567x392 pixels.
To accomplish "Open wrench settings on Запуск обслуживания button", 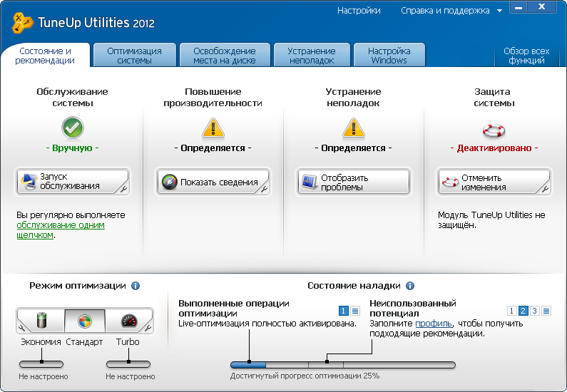I will [123, 189].
